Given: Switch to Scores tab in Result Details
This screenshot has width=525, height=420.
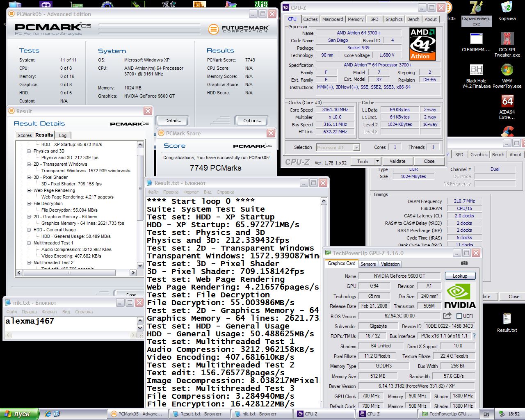Looking at the screenshot, I should pyautogui.click(x=24, y=135).
